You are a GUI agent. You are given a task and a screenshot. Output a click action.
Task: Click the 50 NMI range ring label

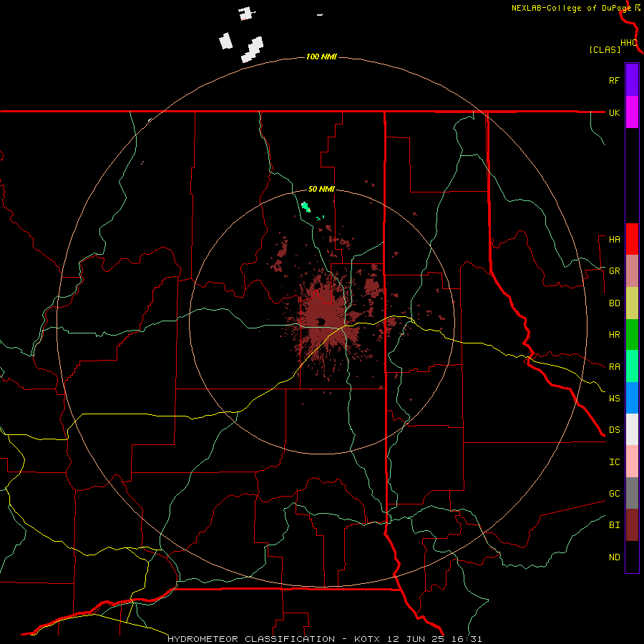[x=321, y=190]
